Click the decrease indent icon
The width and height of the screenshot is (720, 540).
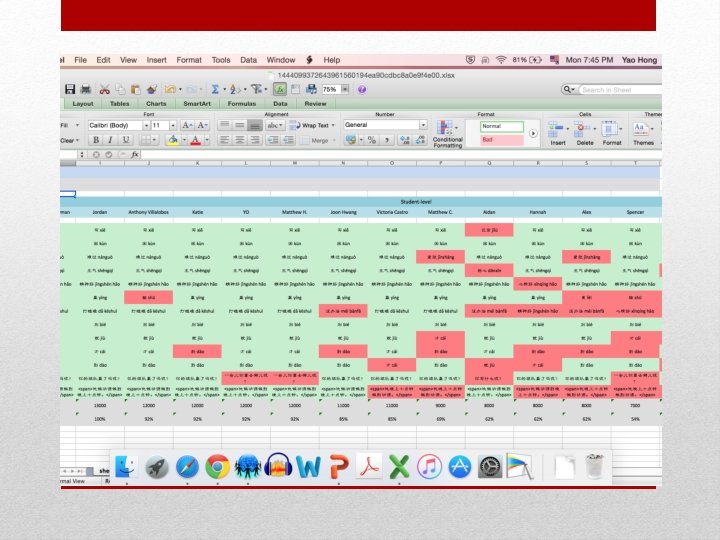(273, 140)
